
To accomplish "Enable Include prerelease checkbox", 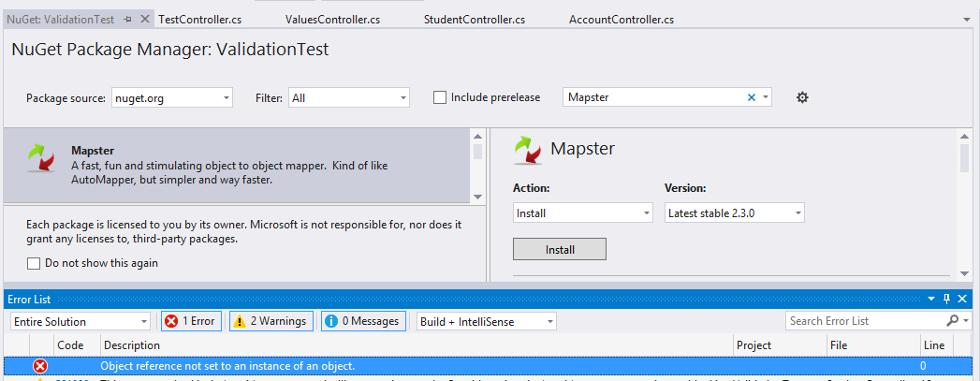I will coord(440,97).
